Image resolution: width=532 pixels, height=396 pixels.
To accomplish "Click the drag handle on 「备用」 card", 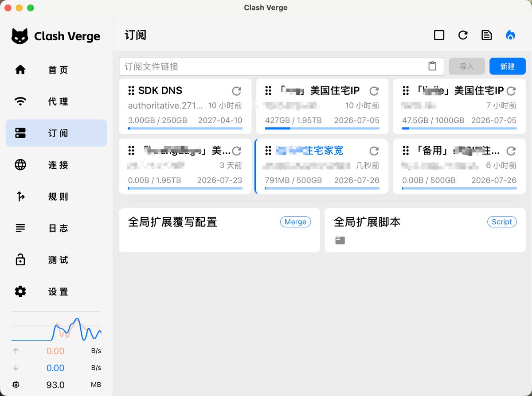I will (x=406, y=151).
